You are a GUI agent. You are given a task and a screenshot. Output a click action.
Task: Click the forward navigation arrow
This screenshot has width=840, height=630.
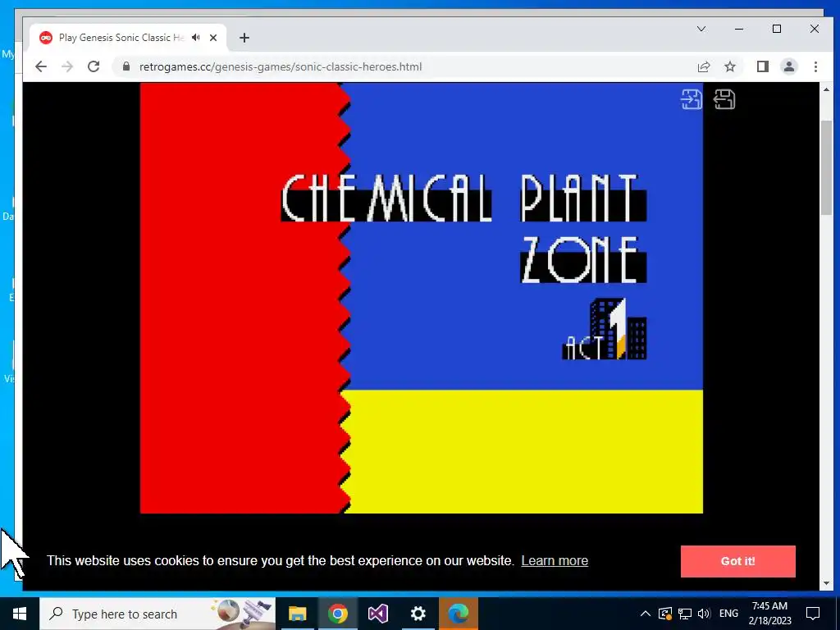[67, 66]
